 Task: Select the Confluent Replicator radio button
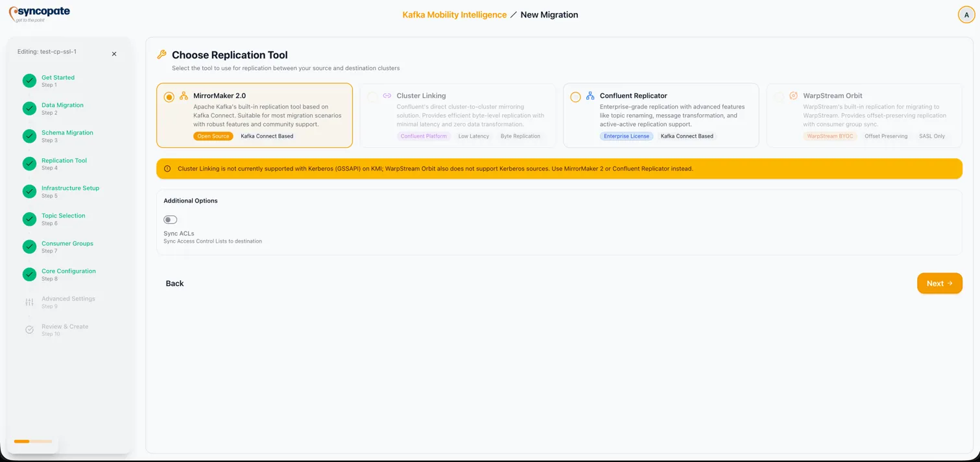point(575,97)
